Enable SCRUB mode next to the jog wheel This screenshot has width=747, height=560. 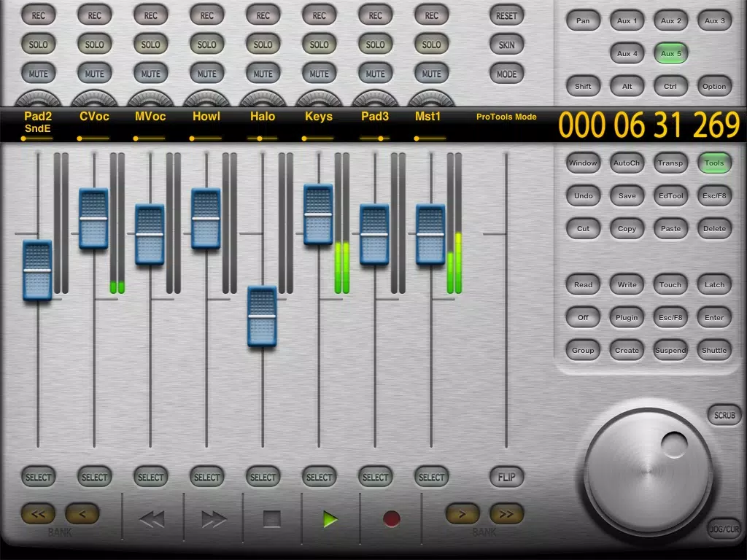(x=724, y=415)
